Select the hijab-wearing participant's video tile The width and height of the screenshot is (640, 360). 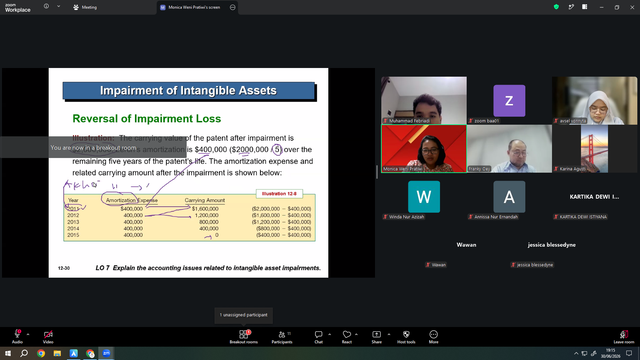click(594, 100)
